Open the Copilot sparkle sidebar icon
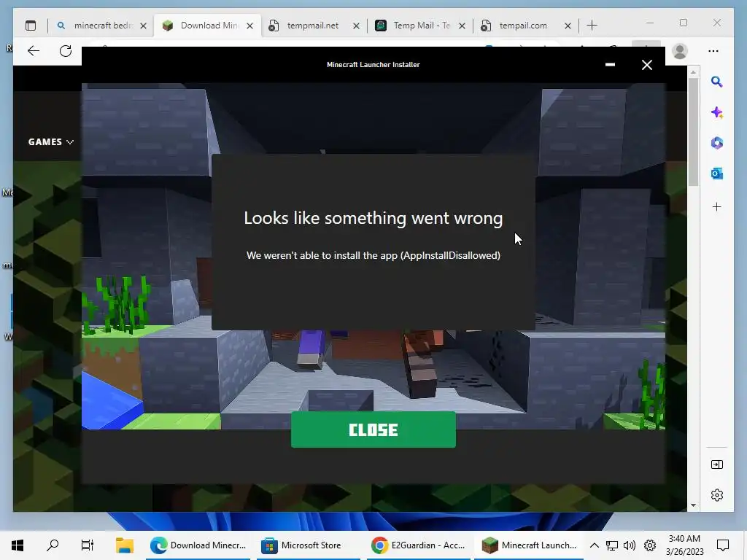Viewport: 747px width, 560px height. tap(716, 113)
